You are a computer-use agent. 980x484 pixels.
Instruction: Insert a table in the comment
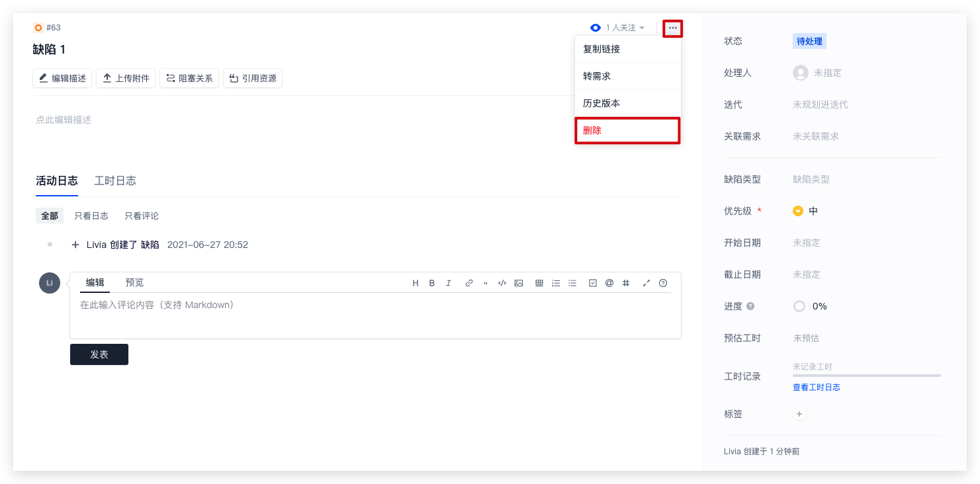(539, 283)
